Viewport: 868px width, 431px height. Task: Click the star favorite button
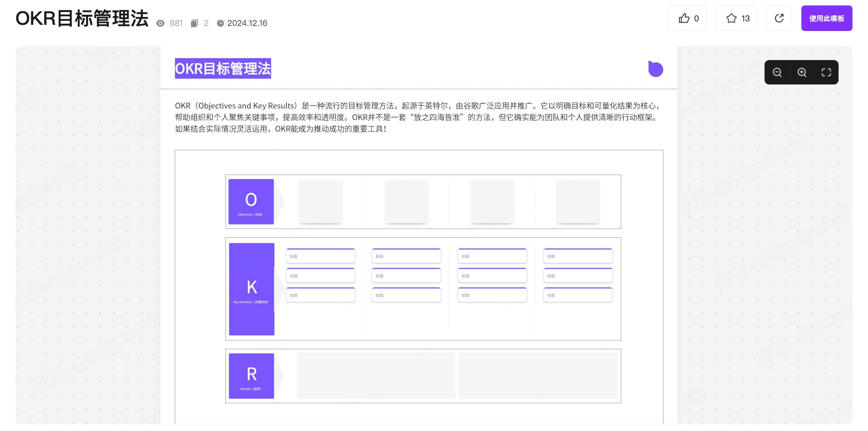click(x=736, y=18)
